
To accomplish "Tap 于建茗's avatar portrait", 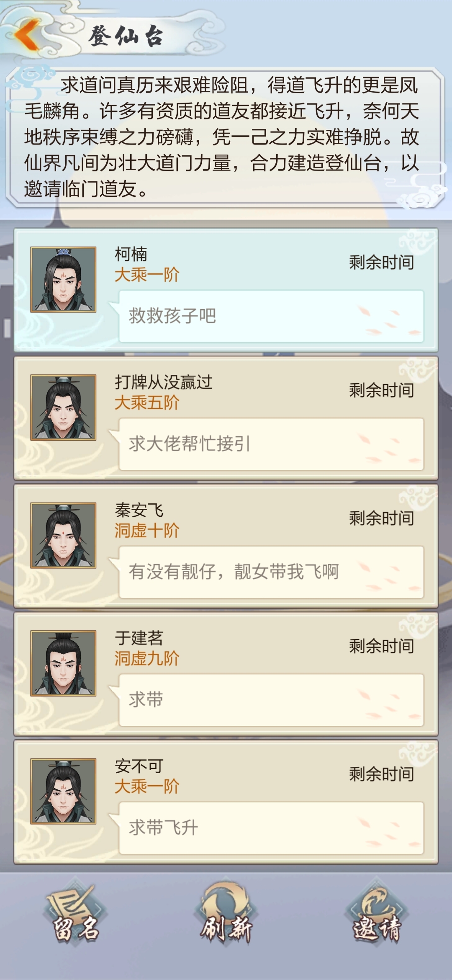I will tap(63, 663).
